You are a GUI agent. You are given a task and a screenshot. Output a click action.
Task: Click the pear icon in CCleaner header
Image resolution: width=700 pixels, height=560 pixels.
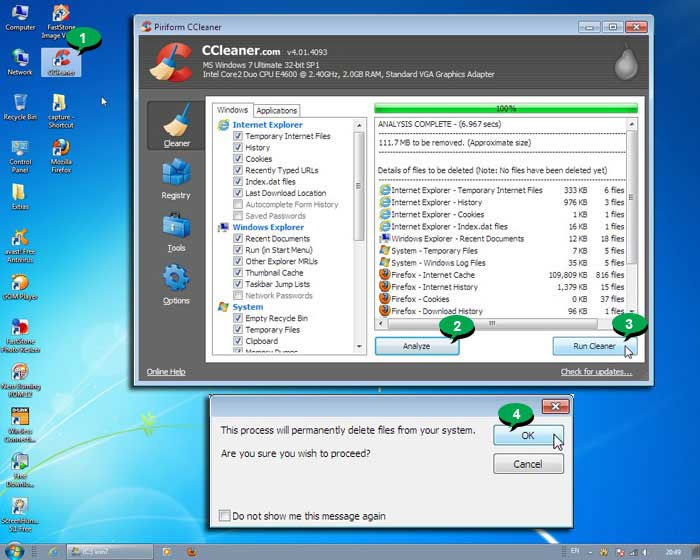point(626,63)
